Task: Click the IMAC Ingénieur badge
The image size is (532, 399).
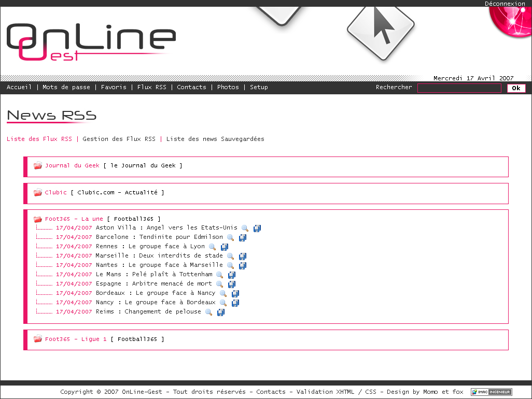Action: [x=491, y=392]
